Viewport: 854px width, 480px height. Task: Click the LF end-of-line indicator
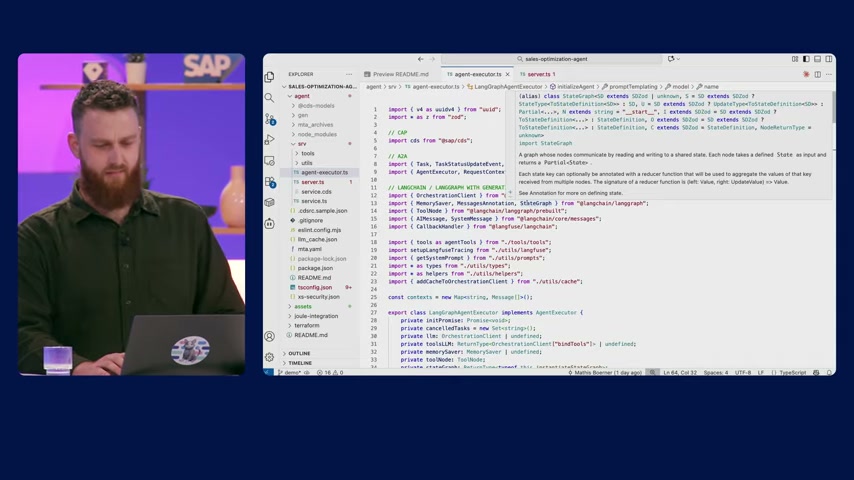point(760,373)
